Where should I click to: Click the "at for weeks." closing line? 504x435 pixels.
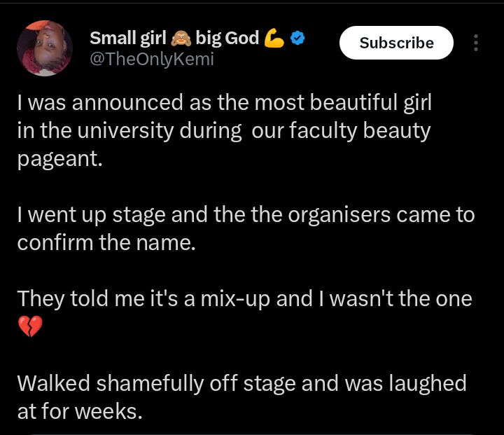click(x=80, y=411)
